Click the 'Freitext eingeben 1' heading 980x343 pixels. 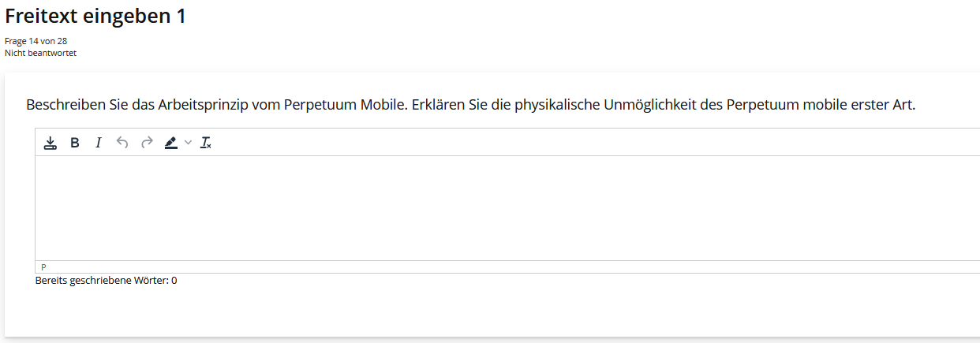point(95,16)
